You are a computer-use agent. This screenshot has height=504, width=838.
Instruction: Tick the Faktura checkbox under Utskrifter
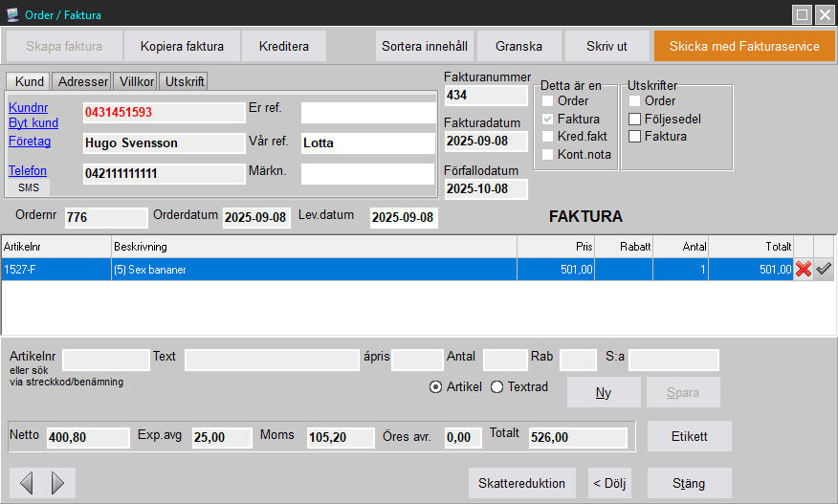(634, 137)
